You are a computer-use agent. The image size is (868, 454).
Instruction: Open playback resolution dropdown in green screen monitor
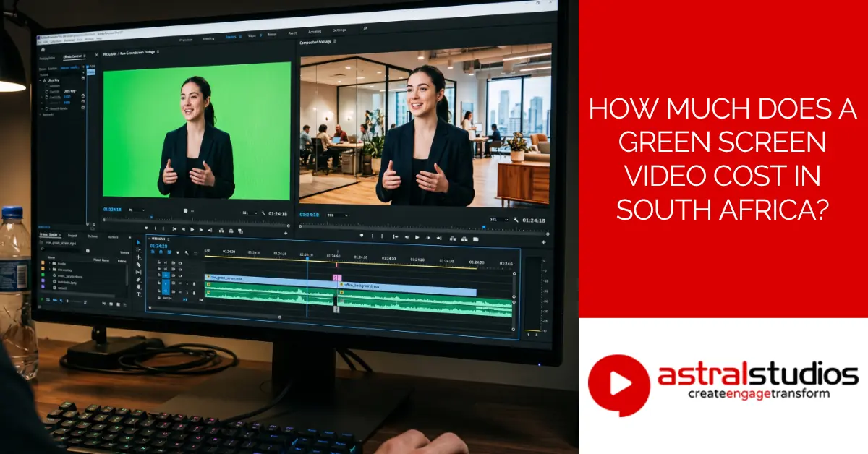click(x=250, y=213)
